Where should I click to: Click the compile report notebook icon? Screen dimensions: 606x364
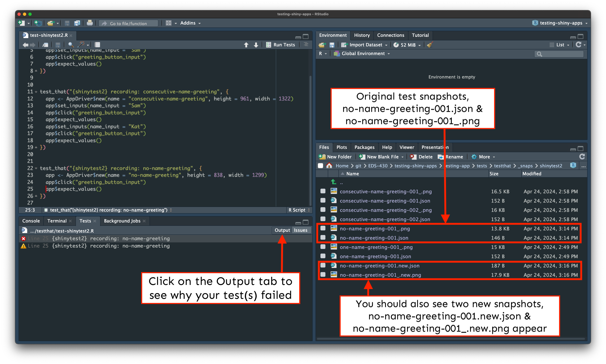coord(97,45)
